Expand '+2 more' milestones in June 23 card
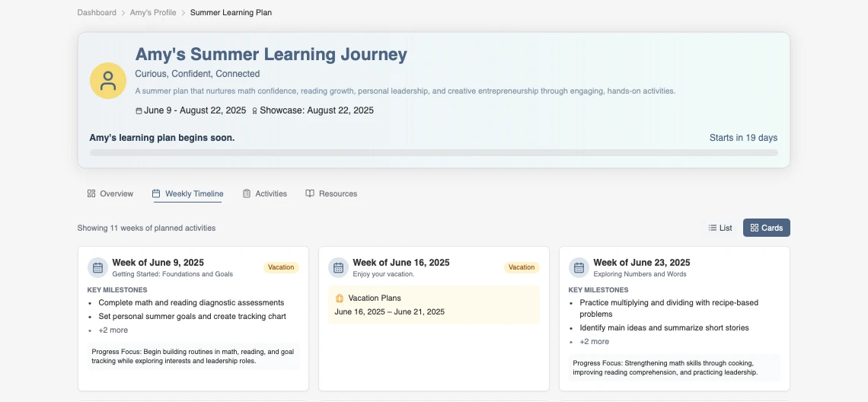 pyautogui.click(x=595, y=342)
